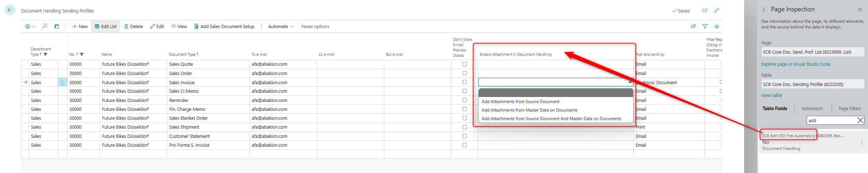Toggle the list view layout icon

[x=716, y=26]
